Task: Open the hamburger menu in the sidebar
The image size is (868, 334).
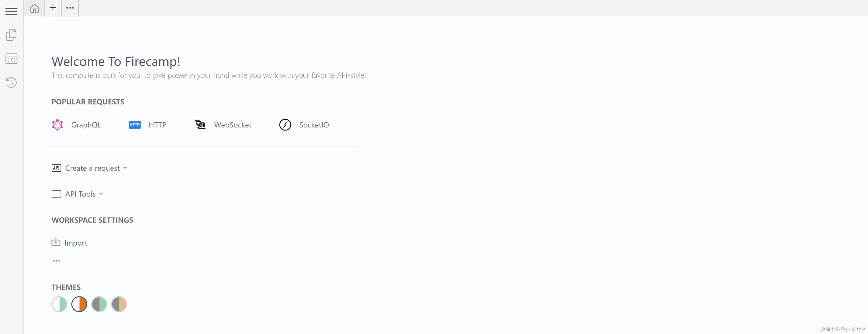Action: [x=11, y=11]
